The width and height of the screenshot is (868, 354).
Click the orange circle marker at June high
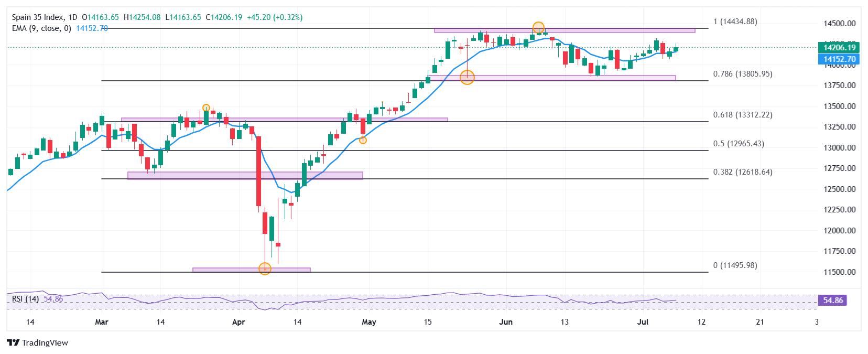coord(538,28)
